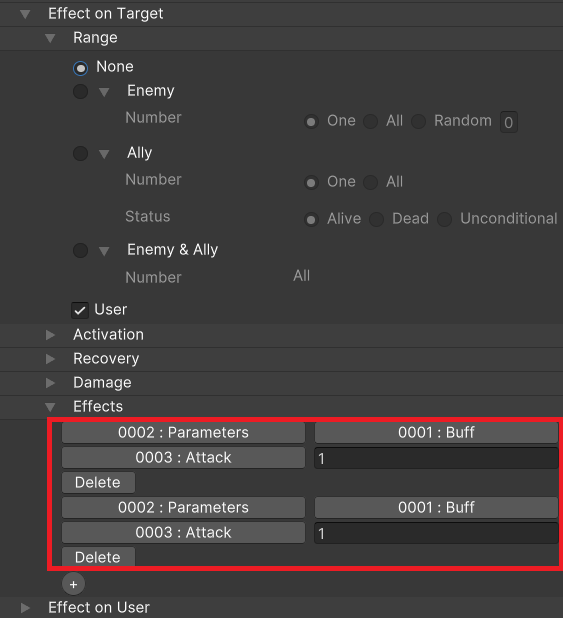Delete the second effect entry
This screenshot has width=563, height=618.
(98, 557)
